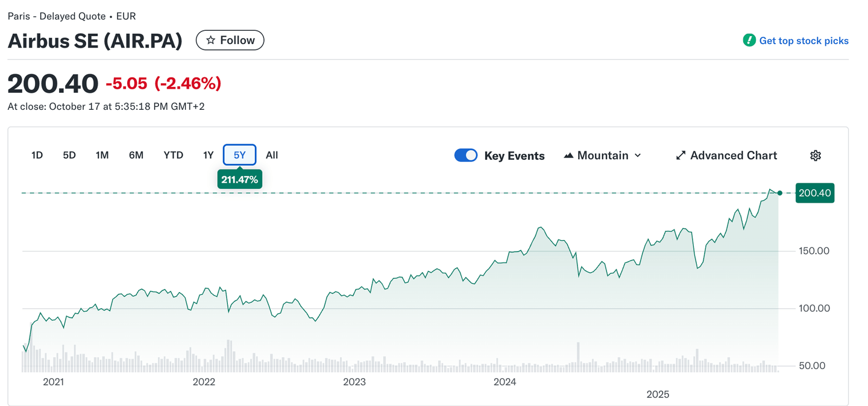Click the current price dot at line end
Image resolution: width=868 pixels, height=406 pixels.
tap(780, 193)
